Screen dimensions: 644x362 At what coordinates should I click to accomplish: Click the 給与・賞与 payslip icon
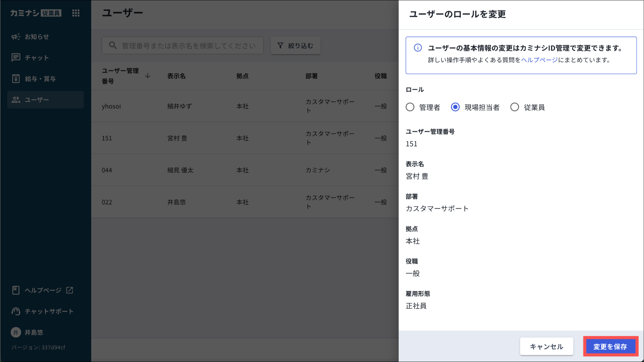[x=16, y=79]
